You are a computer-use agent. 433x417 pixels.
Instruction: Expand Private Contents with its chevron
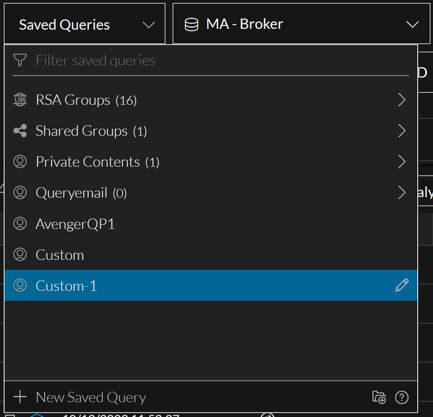[402, 162]
